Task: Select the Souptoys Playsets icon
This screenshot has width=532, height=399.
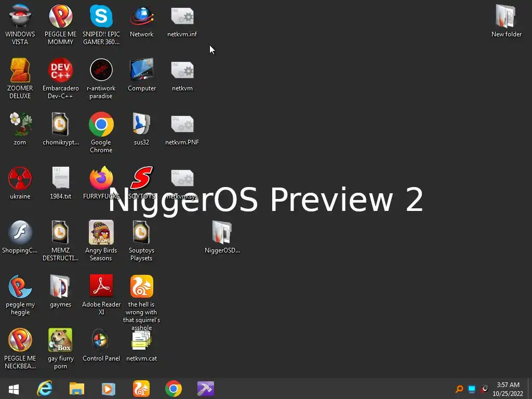Action: (x=141, y=241)
